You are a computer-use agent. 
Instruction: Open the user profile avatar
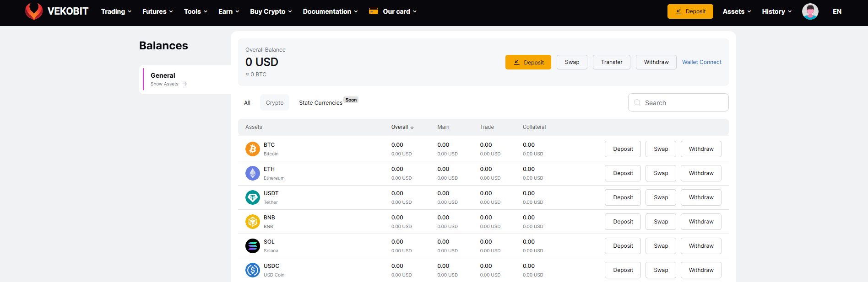[810, 11]
